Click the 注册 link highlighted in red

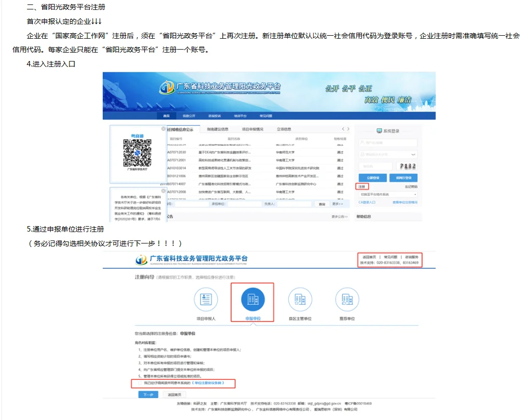(x=362, y=187)
